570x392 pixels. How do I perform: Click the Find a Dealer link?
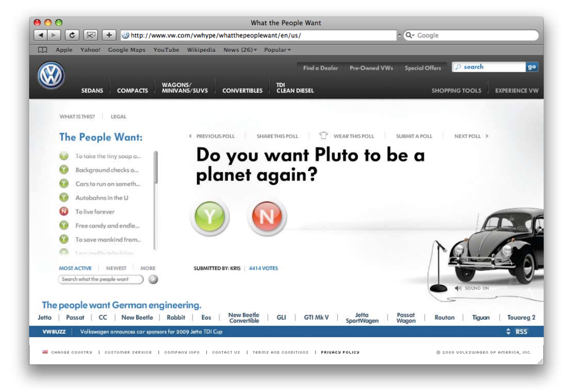tap(320, 68)
